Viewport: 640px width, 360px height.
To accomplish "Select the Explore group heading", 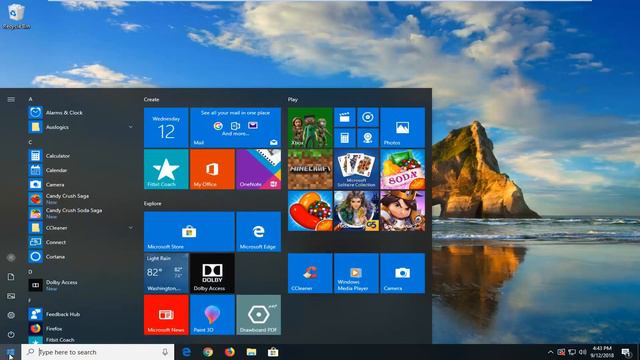I will tap(153, 203).
